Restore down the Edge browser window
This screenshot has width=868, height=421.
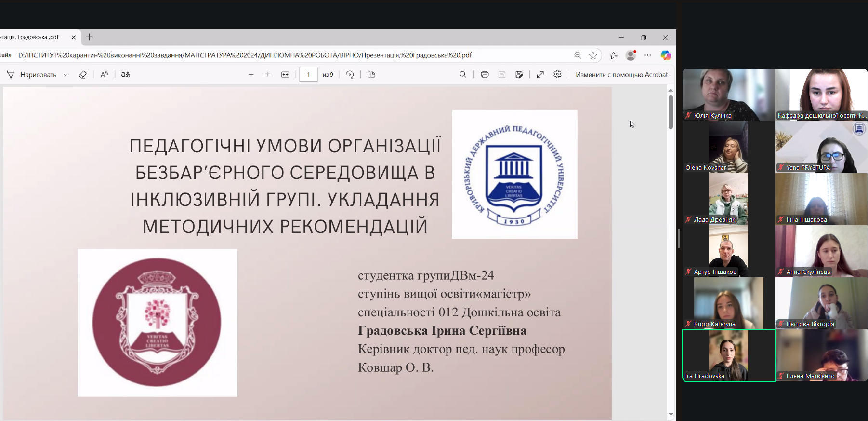pos(643,38)
